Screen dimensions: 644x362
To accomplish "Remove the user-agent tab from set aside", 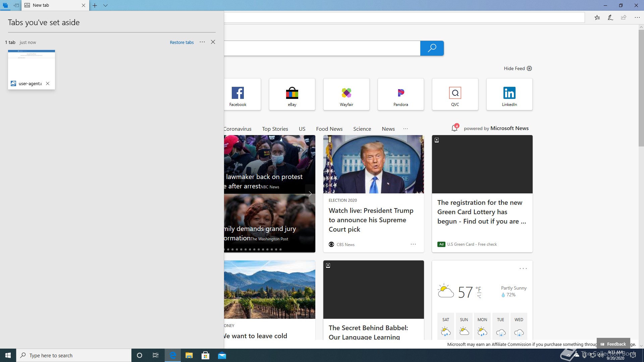I will pos(48,83).
